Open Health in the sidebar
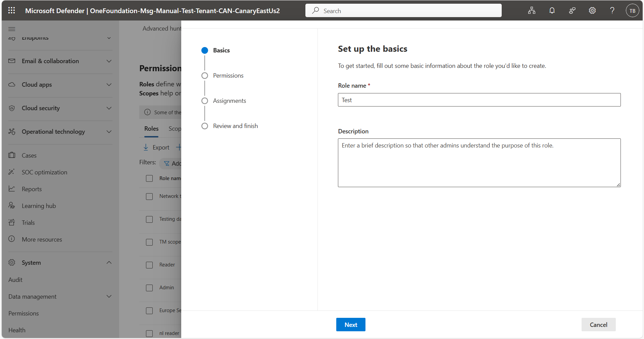 [x=17, y=330]
